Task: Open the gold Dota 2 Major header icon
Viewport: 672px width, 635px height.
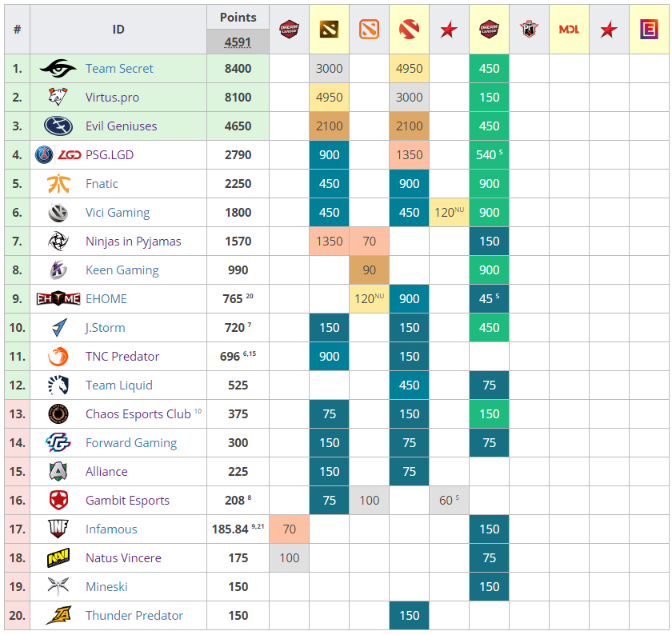Action: [x=329, y=29]
